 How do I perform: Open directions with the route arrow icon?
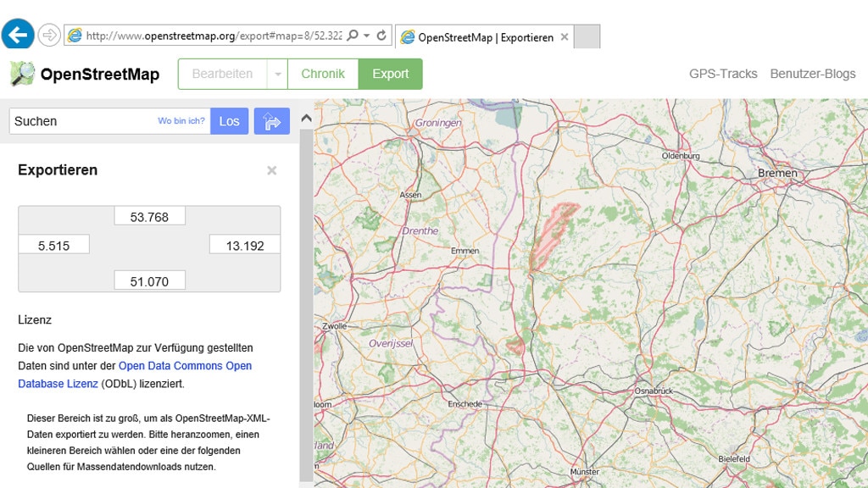coord(272,121)
